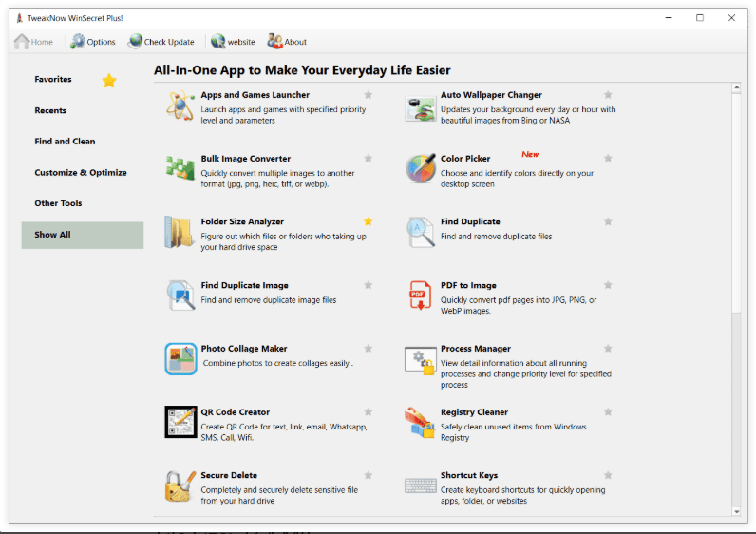The width and height of the screenshot is (756, 534).
Task: Click 'Combine photos to create collages easily' text
Action: [x=277, y=363]
